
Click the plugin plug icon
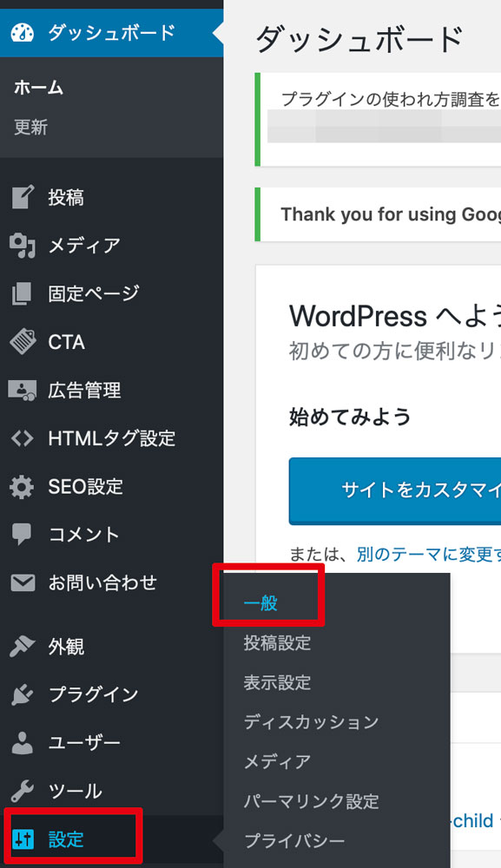coord(23,694)
